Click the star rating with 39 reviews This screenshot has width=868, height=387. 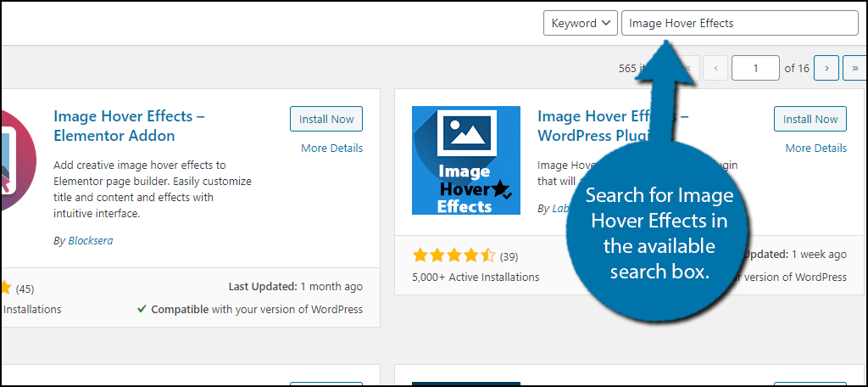pyautogui.click(x=454, y=256)
